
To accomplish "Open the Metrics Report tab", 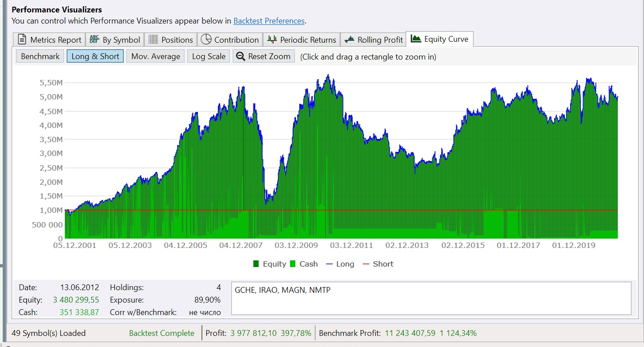I will tap(49, 40).
